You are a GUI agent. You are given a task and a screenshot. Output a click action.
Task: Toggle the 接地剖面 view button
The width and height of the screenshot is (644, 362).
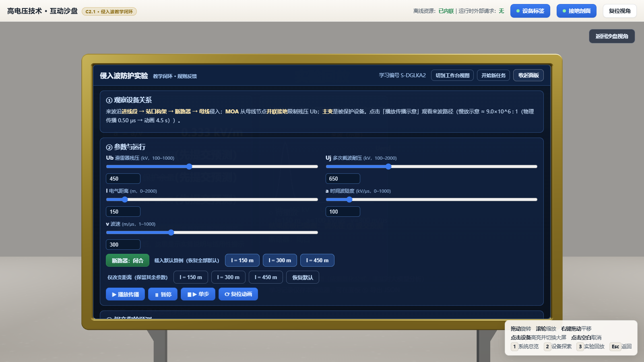coord(576,11)
